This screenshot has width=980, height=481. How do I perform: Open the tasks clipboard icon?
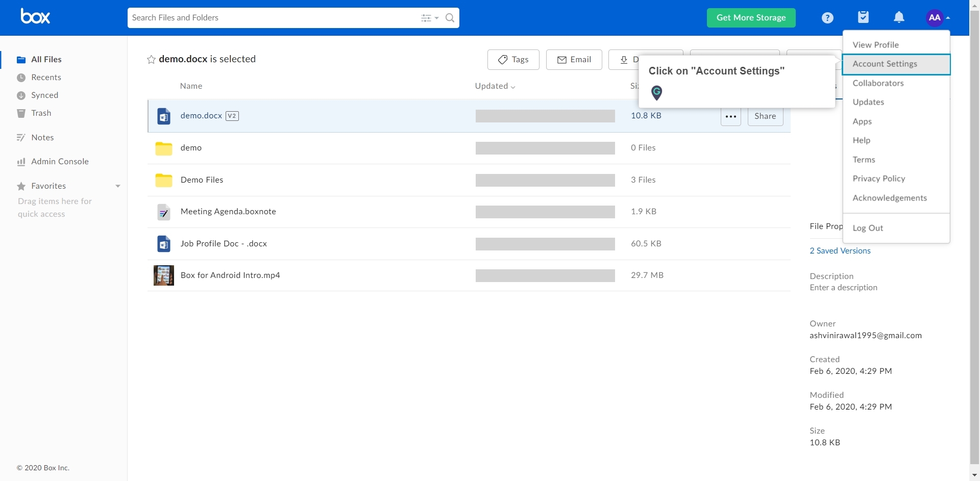pyautogui.click(x=863, y=17)
